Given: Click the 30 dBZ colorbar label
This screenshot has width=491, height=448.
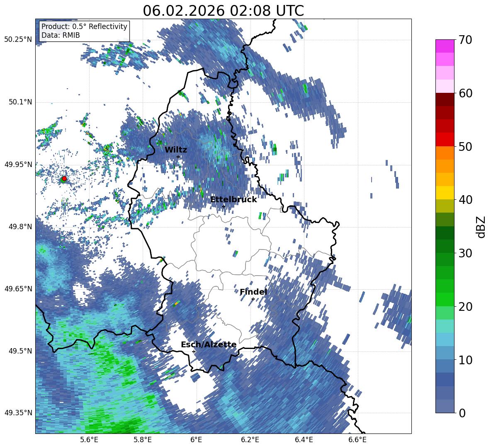Looking at the screenshot, I should [465, 253].
